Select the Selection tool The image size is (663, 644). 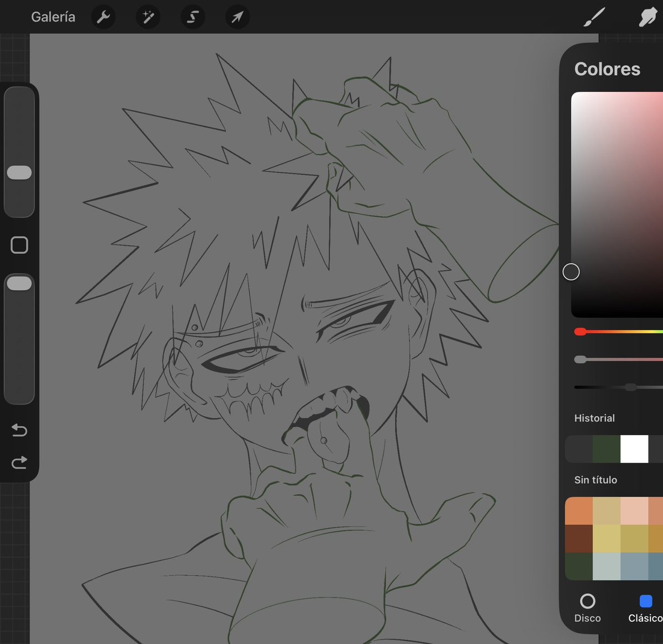click(x=192, y=17)
